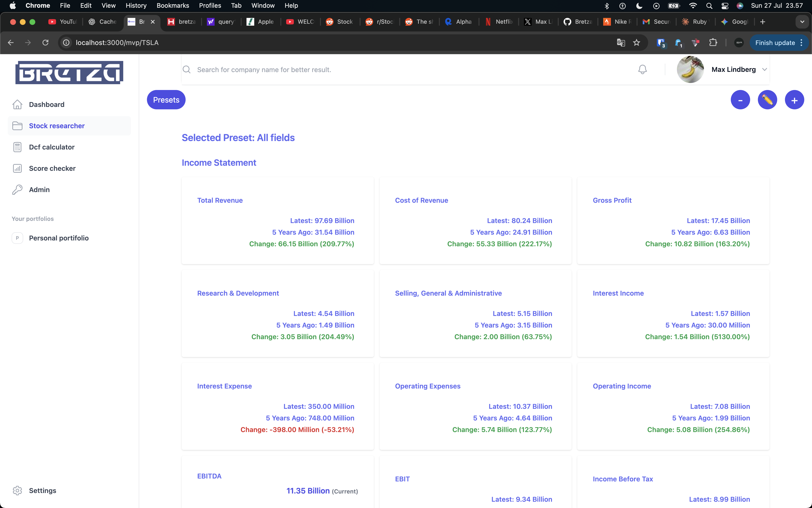Screen dimensions: 812x508
Task: Close the current Bretza tab
Action: [153, 22]
